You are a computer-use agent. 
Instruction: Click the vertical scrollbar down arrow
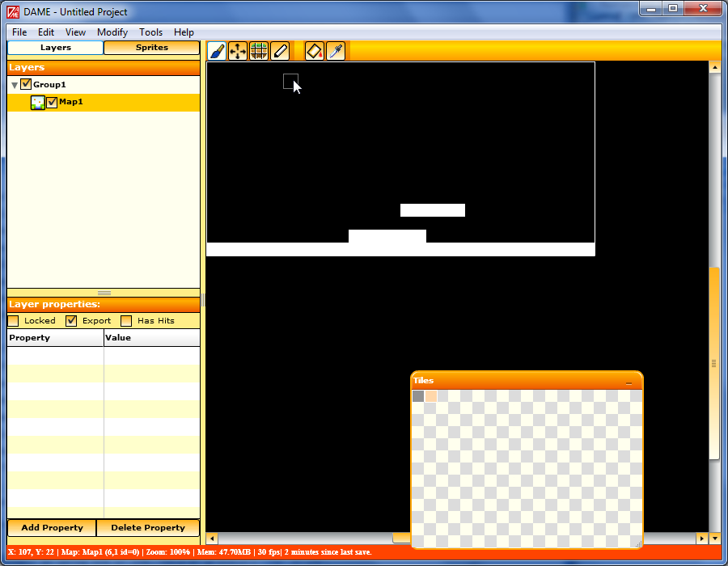(714, 539)
